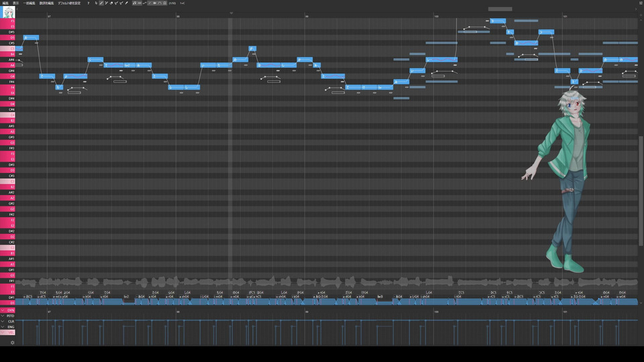Open the デフォルト値を設定 menu
This screenshot has height=362, width=644.
point(69,3)
